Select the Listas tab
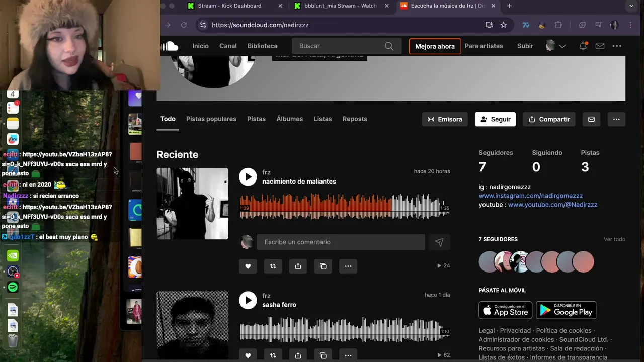The image size is (644, 362). 323,119
